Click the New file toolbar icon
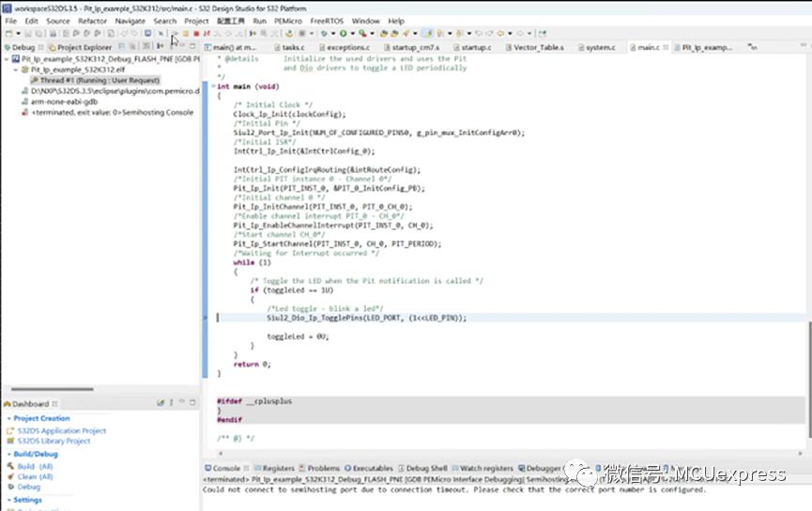This screenshot has height=511, width=812. pyautogui.click(x=8, y=33)
